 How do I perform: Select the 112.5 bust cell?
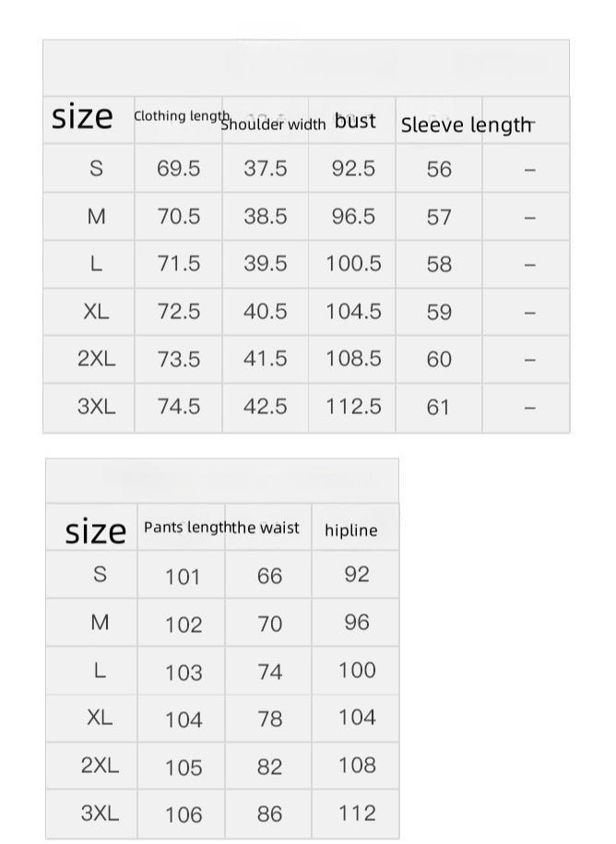tap(353, 407)
